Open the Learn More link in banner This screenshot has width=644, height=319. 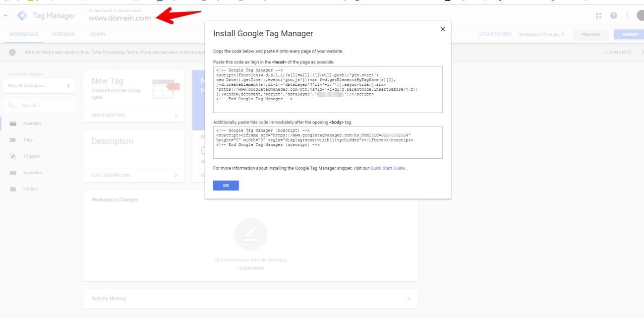[618, 52]
